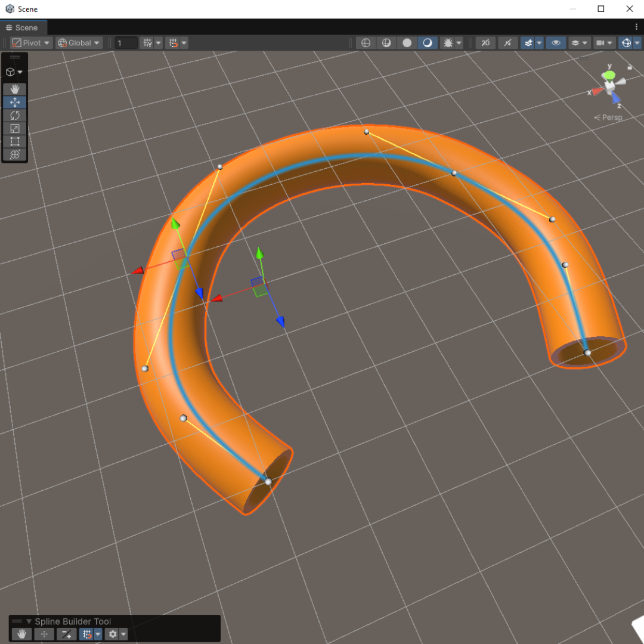Click Spline Builder settings gear
Screen dimensions: 644x644
point(112,634)
